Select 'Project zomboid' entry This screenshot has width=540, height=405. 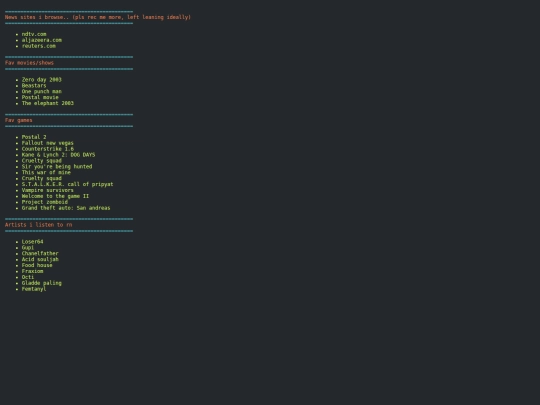click(x=45, y=202)
